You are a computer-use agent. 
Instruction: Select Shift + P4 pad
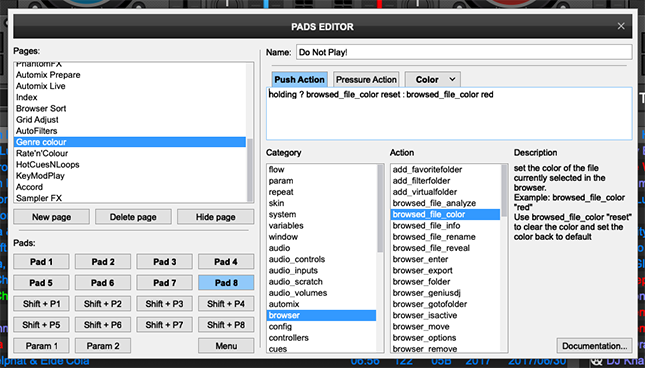tap(226, 304)
